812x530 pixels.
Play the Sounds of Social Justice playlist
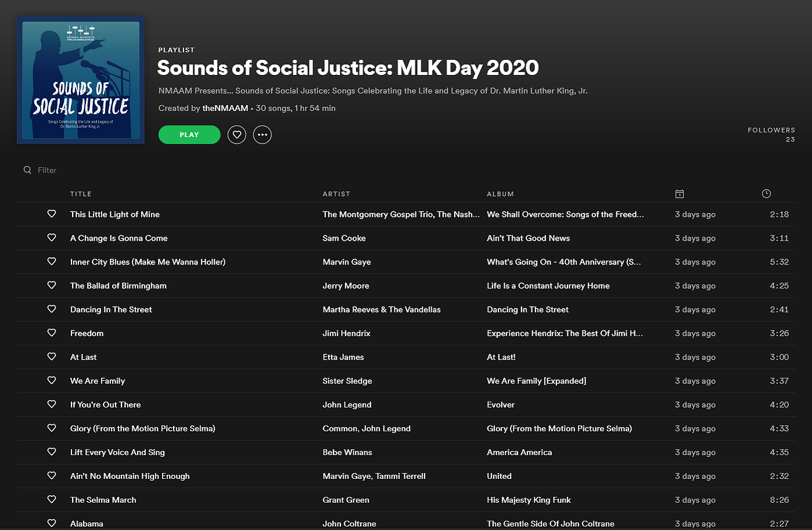pyautogui.click(x=189, y=135)
